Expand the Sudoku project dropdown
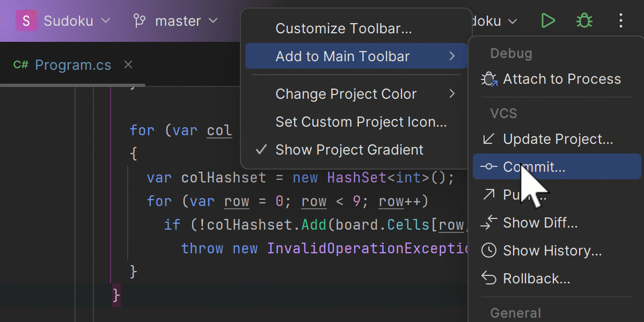Image resolution: width=644 pixels, height=322 pixels. tap(106, 21)
